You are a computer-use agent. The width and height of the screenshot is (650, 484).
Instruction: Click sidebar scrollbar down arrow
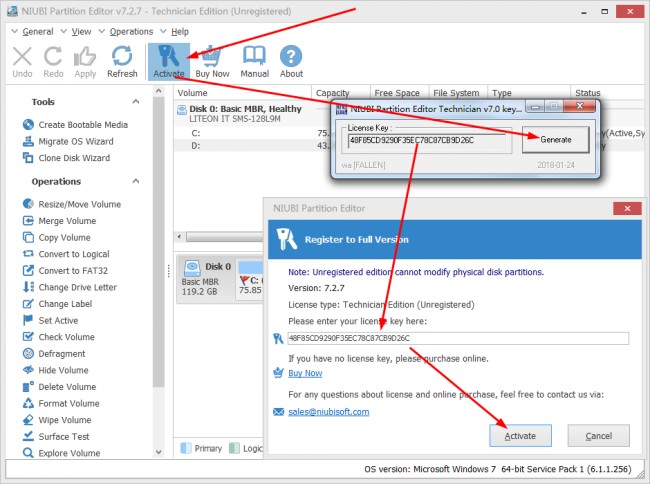pyautogui.click(x=158, y=452)
